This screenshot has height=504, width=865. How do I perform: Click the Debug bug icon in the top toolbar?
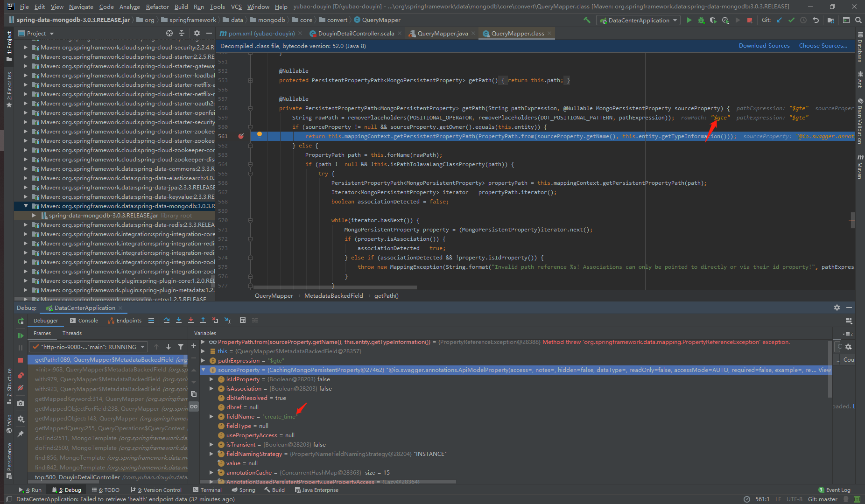tap(701, 20)
